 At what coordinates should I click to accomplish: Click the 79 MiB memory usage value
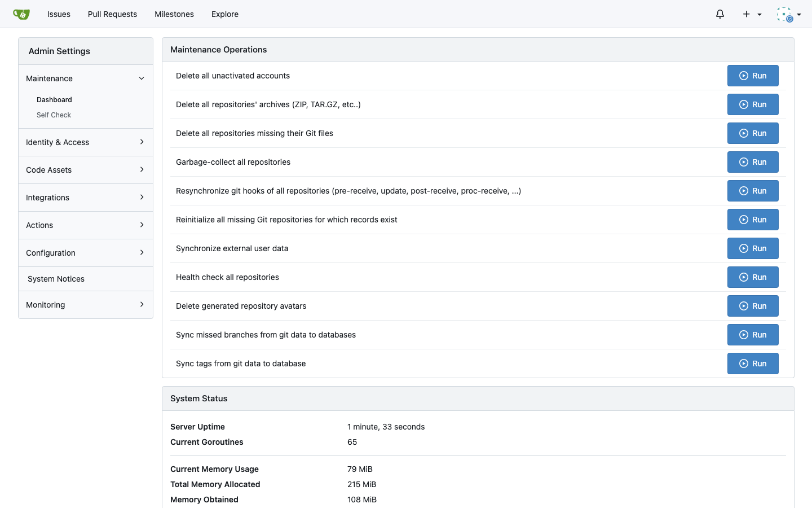[360, 469]
